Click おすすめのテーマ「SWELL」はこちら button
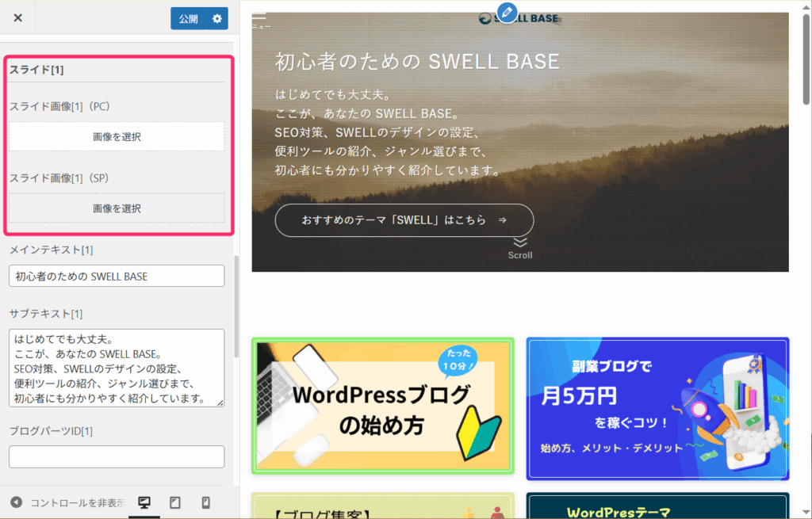 [404, 220]
